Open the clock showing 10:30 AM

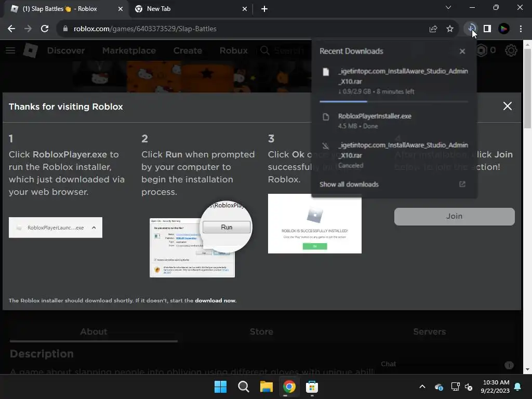tap(495, 387)
